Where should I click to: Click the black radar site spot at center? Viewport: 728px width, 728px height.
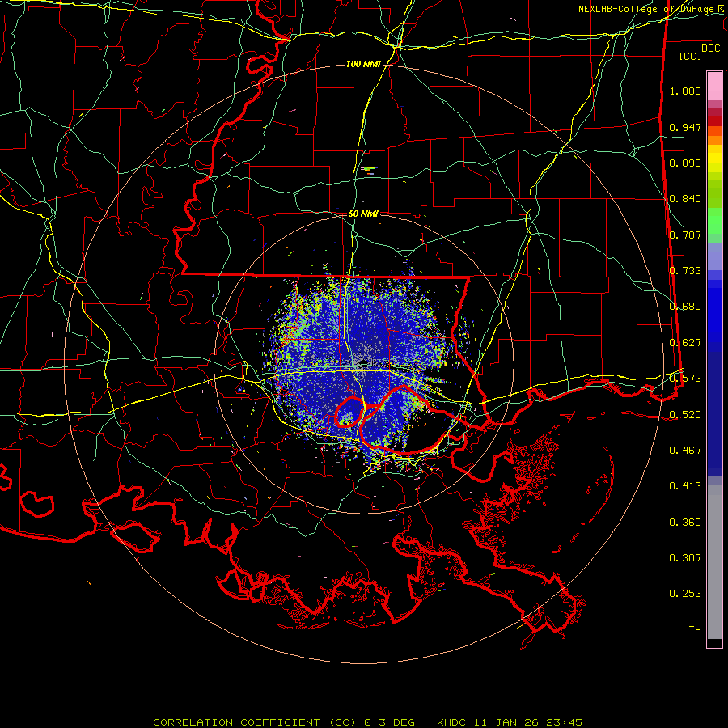363,363
